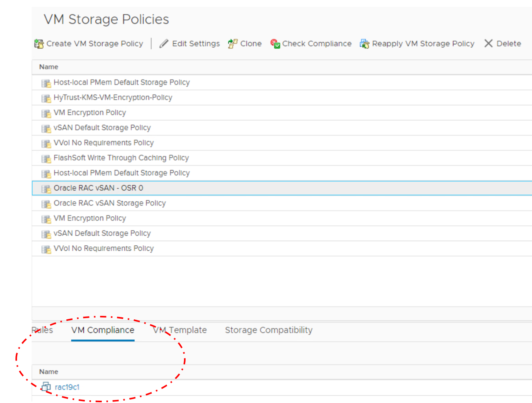532x403 pixels.
Task: Select Oracle RAC vSAN Storage Policy row
Action: point(110,203)
